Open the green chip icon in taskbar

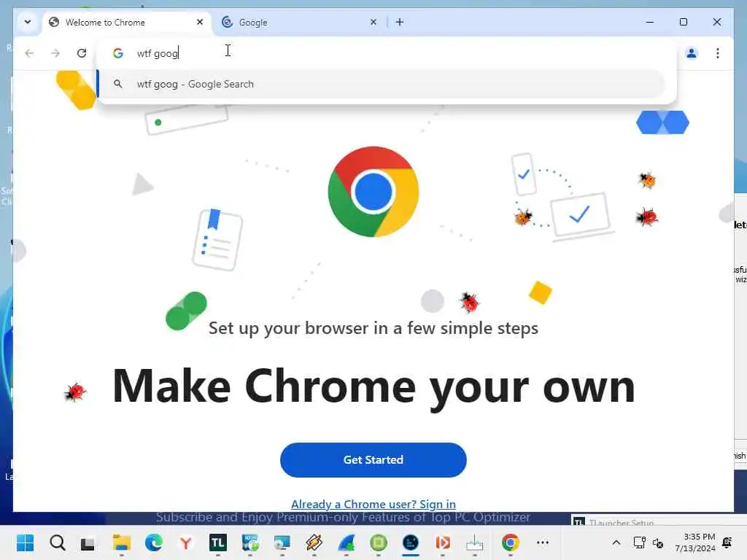coord(379,542)
